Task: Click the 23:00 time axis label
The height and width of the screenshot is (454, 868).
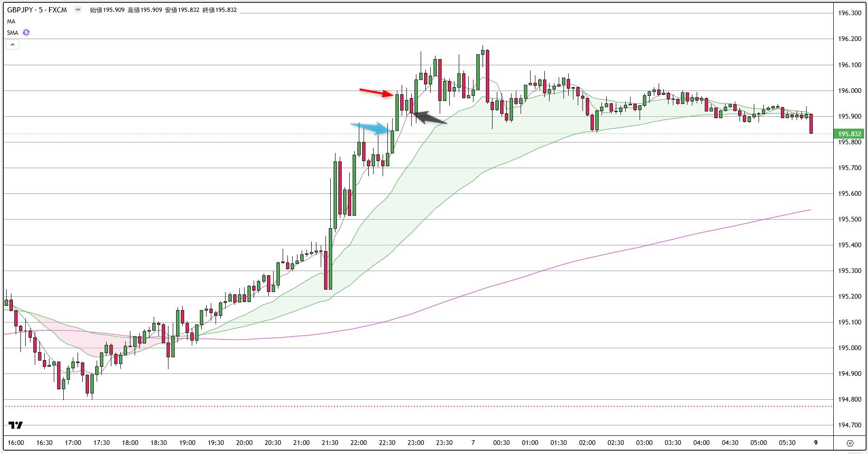Action: point(415,443)
